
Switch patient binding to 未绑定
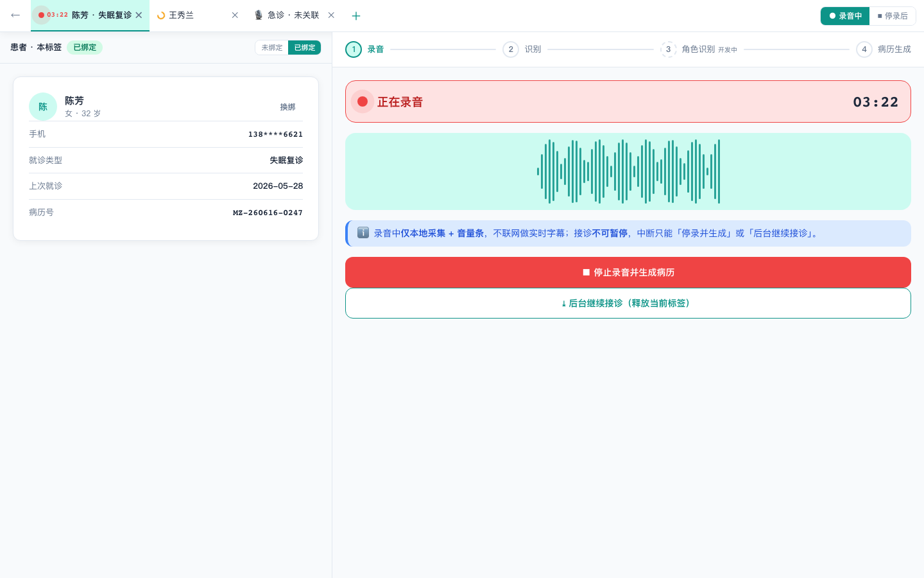[x=272, y=48]
